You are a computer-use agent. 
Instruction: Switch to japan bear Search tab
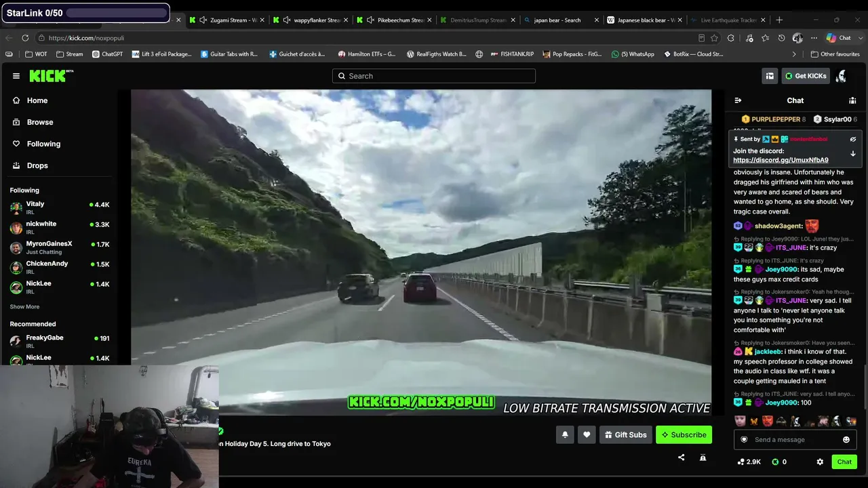pyautogui.click(x=561, y=20)
